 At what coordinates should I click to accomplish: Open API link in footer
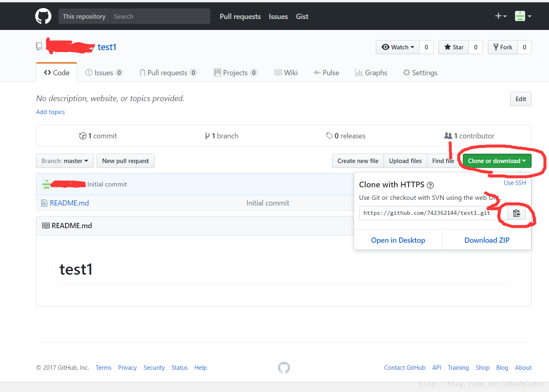click(437, 367)
